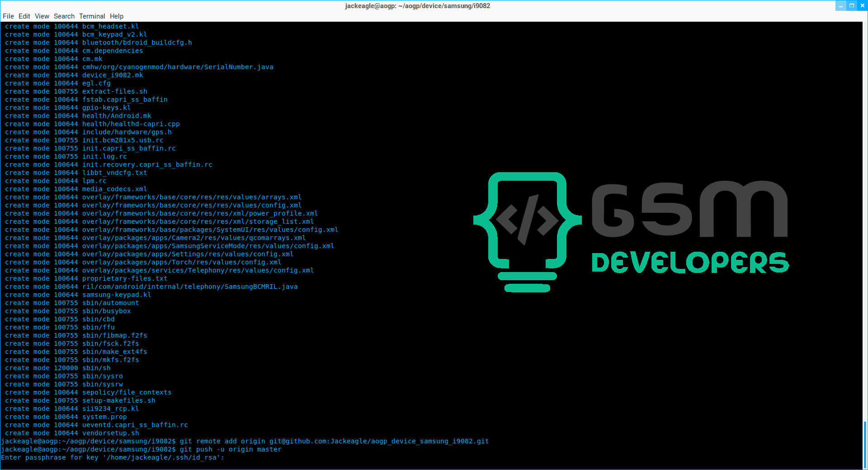Open the Edit menu
The image size is (868, 470).
24,16
